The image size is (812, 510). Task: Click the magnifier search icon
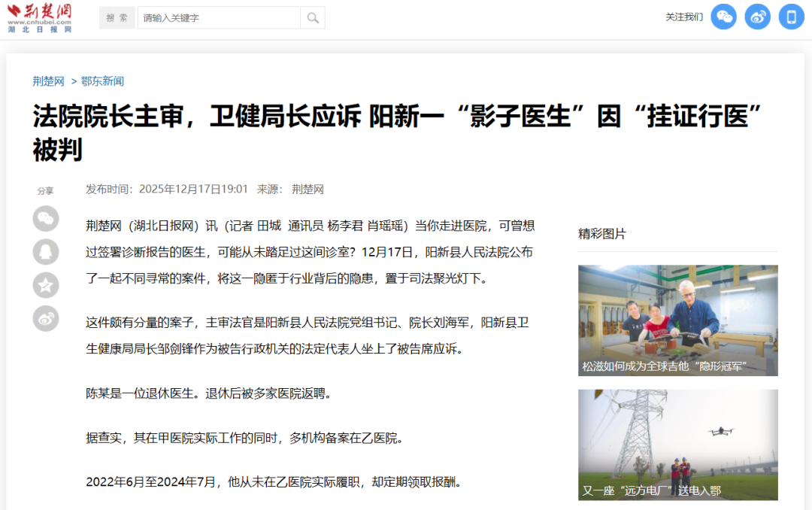(313, 18)
